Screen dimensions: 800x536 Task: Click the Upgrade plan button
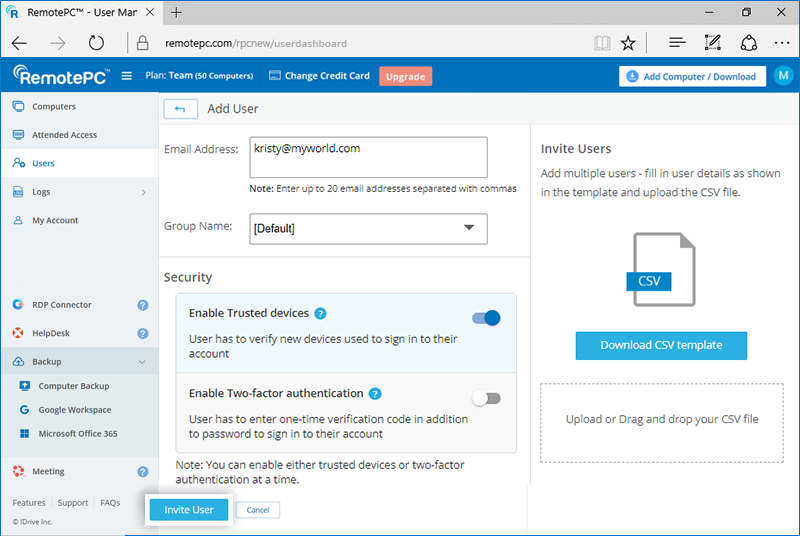pos(405,76)
